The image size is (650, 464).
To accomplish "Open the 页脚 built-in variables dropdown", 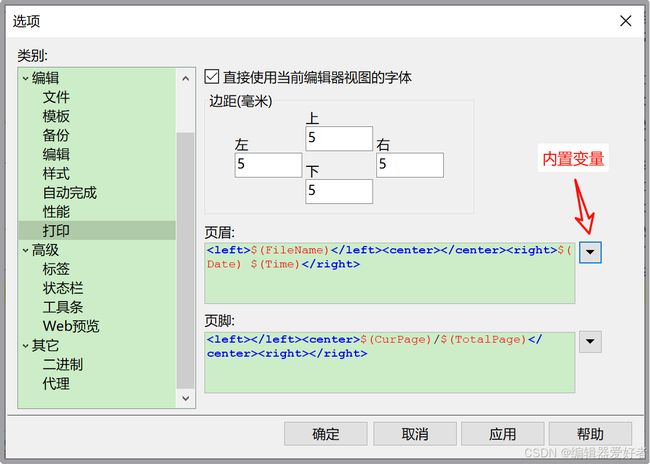I will [590, 341].
